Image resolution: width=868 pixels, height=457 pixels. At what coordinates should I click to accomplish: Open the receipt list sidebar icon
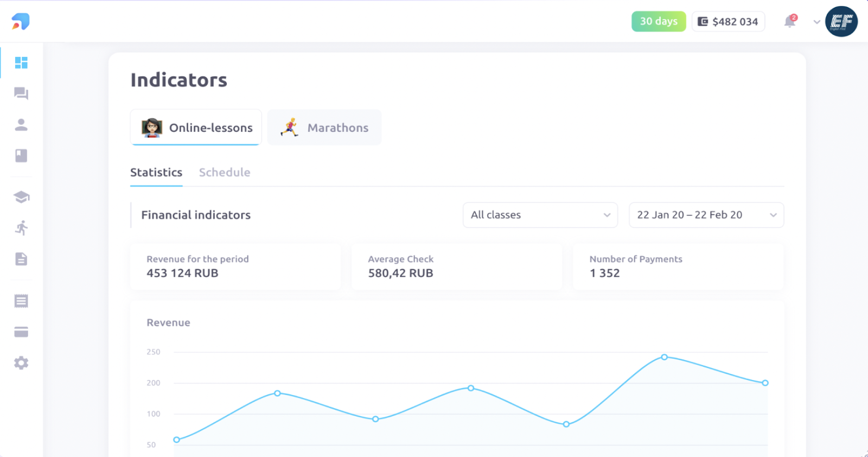click(21, 301)
